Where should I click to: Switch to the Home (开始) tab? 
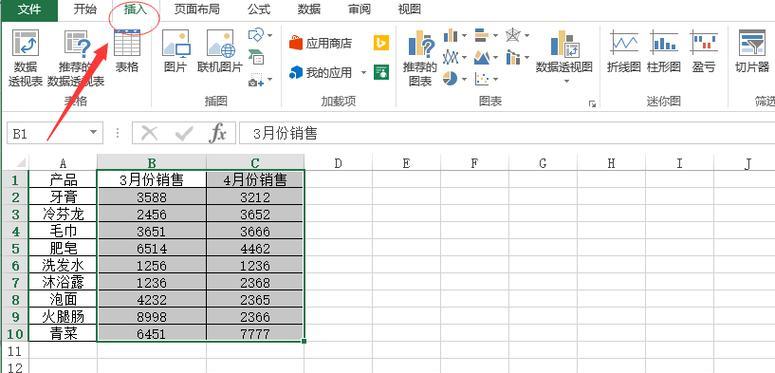point(85,9)
